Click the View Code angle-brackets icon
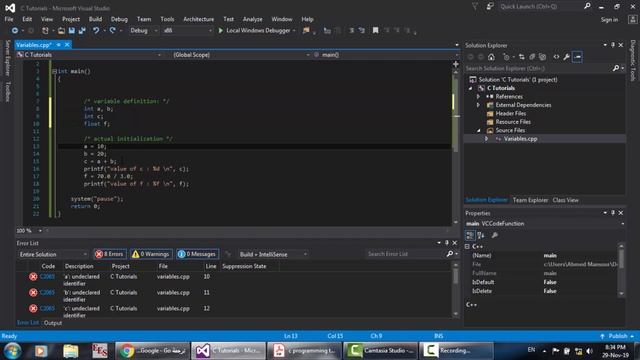This screenshot has height=360, width=640. click(556, 57)
